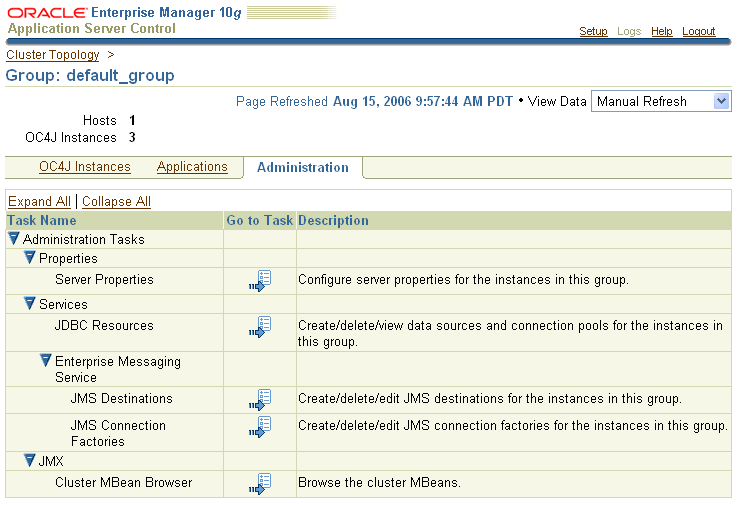
Task: Collapse the Services tree node
Action: point(30,303)
